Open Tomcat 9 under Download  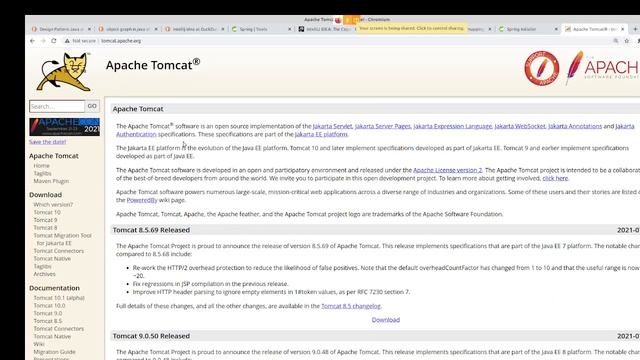coord(45,220)
